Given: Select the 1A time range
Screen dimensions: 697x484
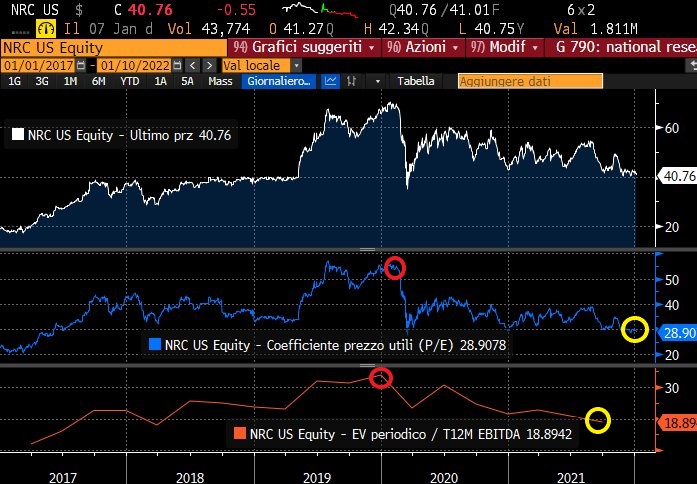Looking at the screenshot, I should click(x=160, y=81).
